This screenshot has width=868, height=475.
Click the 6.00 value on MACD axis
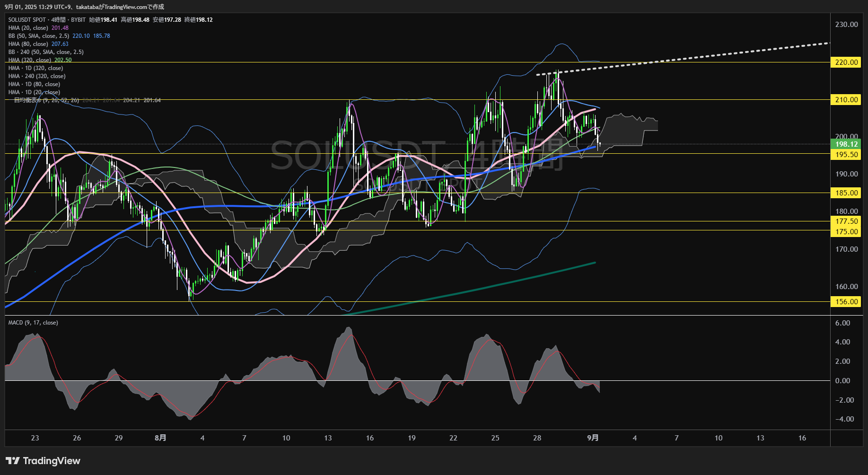pos(842,323)
